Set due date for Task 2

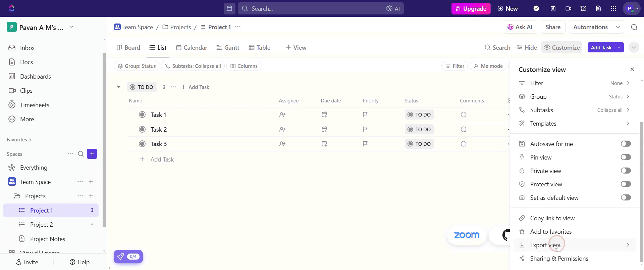coord(324,129)
